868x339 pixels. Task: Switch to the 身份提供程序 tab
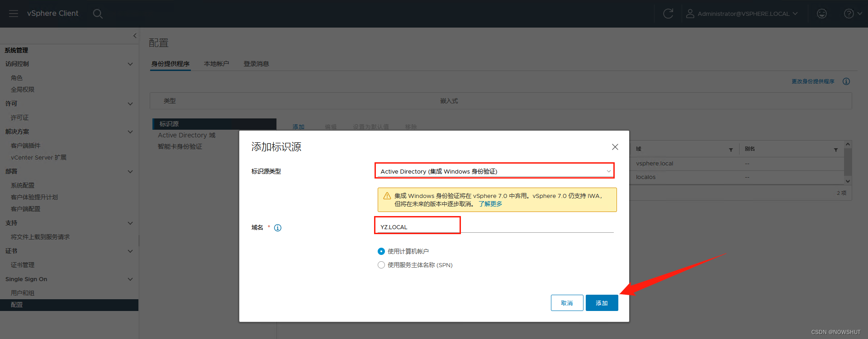[x=171, y=64]
